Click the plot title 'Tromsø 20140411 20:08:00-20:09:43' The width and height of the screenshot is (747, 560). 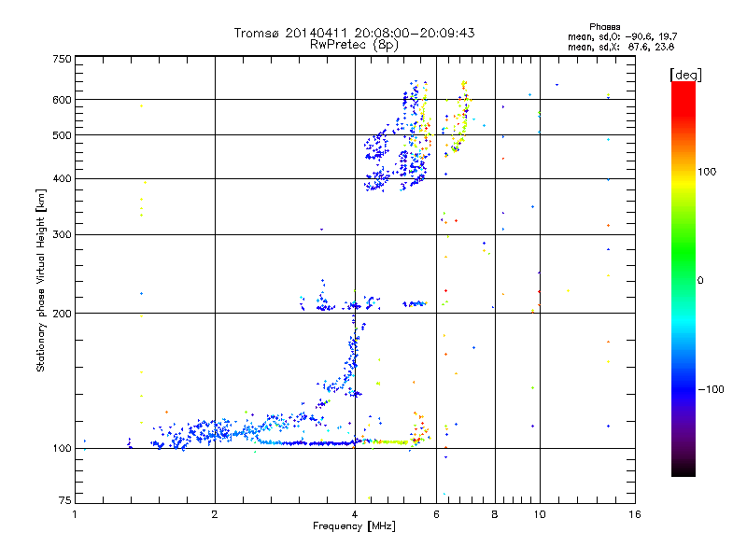pyautogui.click(x=354, y=33)
